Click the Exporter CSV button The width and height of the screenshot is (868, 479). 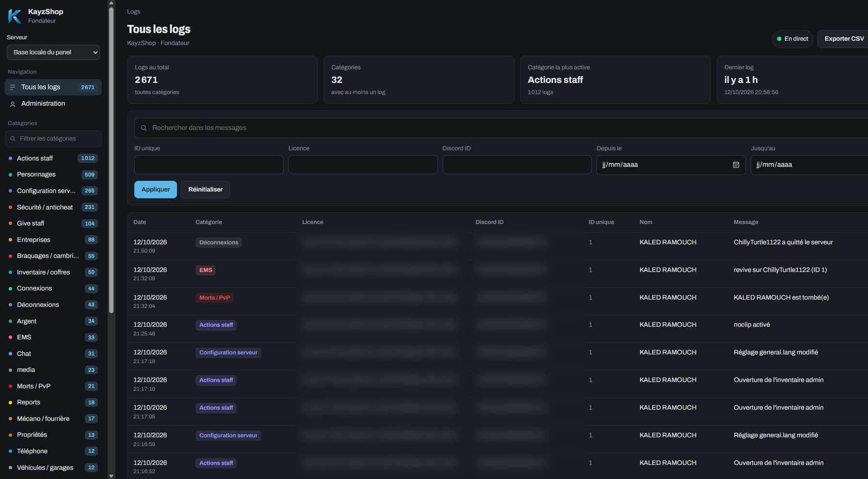(x=844, y=39)
